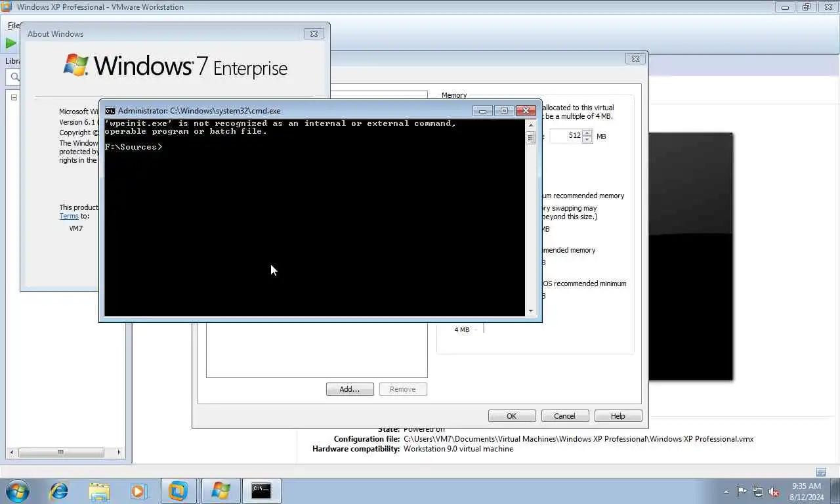
Task: Open the File menu in VMware Workstation
Action: point(13,26)
